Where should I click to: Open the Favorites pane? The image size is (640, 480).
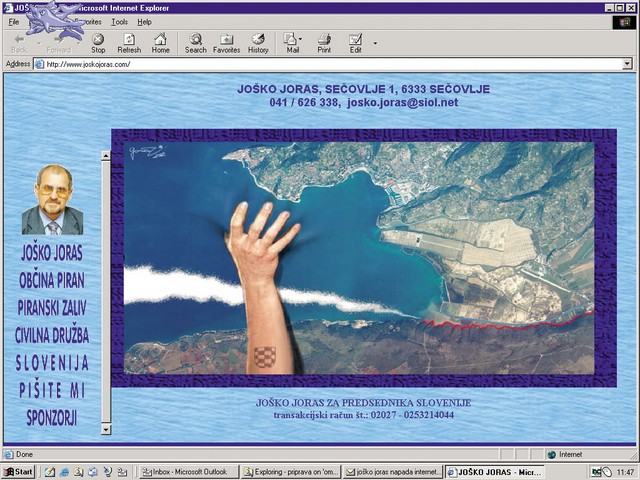pyautogui.click(x=227, y=44)
